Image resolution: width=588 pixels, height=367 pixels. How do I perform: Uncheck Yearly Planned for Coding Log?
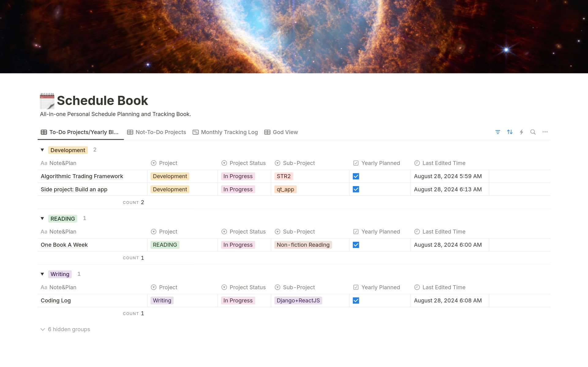(356, 300)
